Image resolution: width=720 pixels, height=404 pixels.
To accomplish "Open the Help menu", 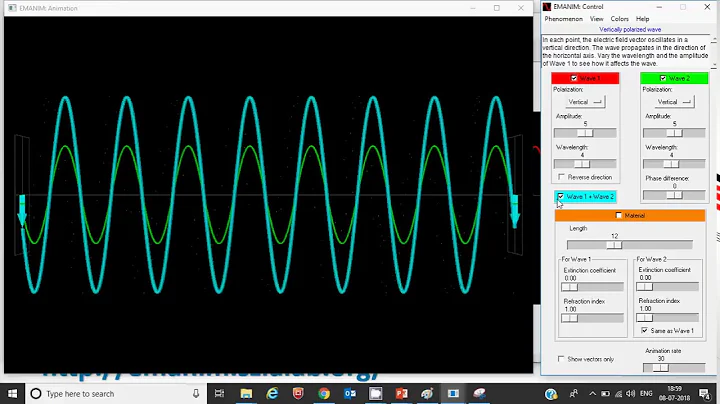I will [642, 19].
